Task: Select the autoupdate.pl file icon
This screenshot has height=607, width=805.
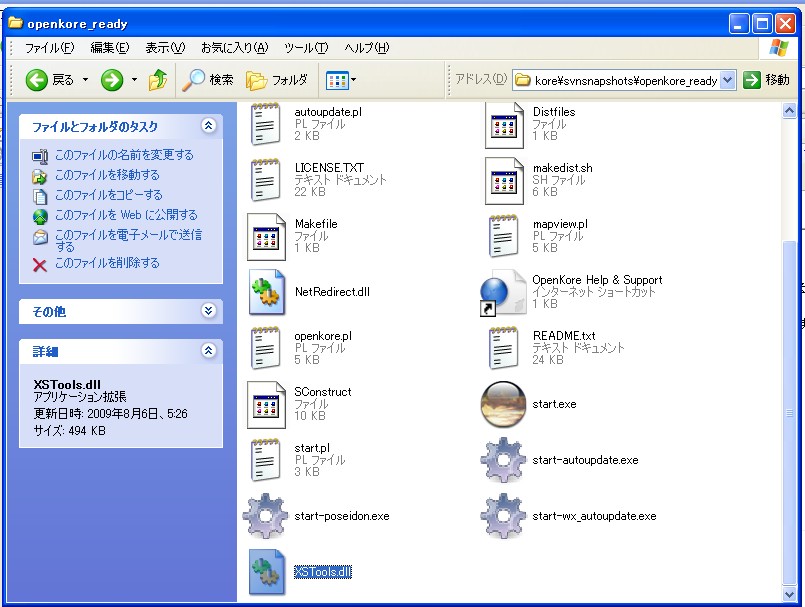Action: (265, 124)
